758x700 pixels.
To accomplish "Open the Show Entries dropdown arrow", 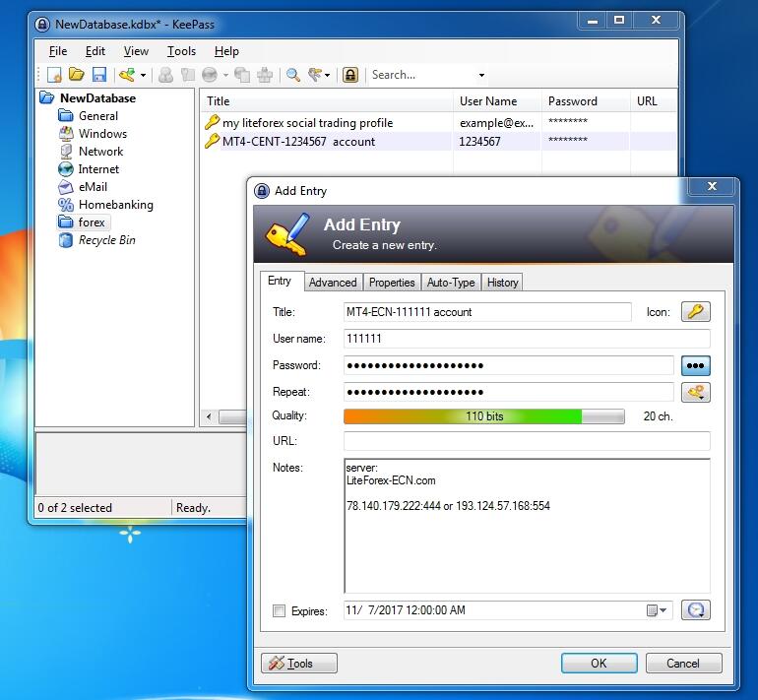I will [327, 75].
